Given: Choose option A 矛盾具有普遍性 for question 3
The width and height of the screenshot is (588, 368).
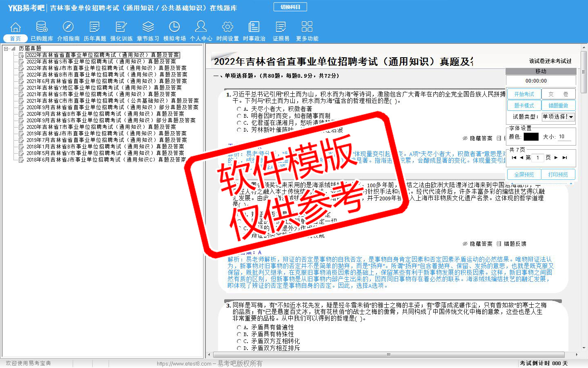Looking at the screenshot, I should pyautogui.click(x=239, y=328).
